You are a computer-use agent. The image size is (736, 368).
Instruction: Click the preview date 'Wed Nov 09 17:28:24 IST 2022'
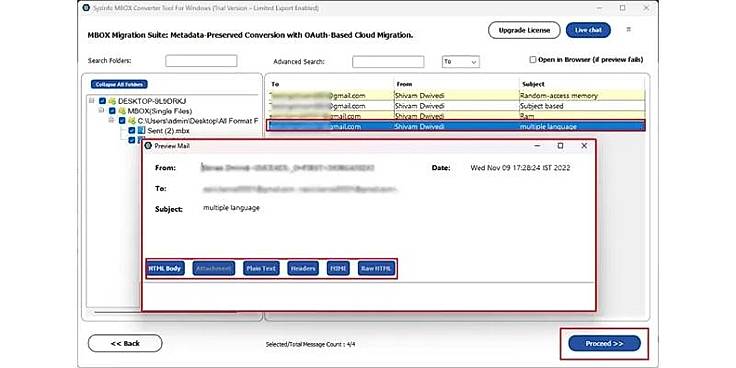pos(520,168)
